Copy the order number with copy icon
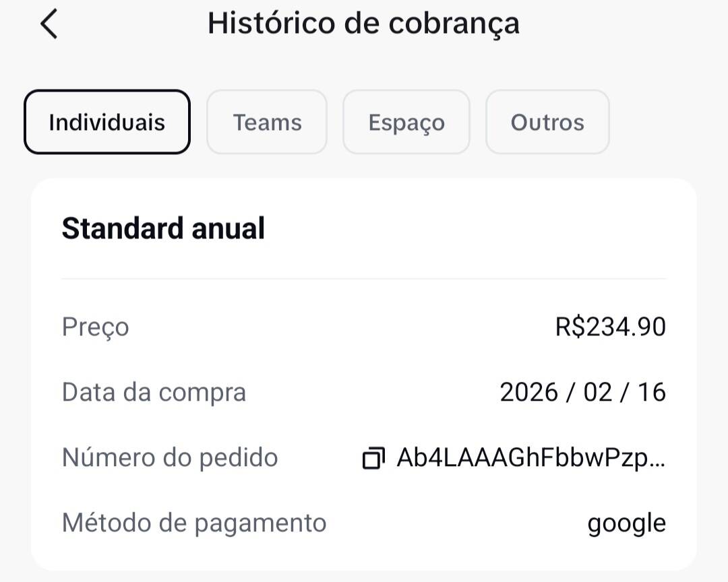The height and width of the screenshot is (582, 728). point(373,458)
